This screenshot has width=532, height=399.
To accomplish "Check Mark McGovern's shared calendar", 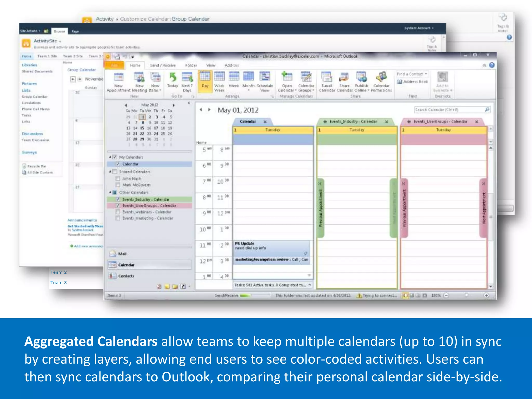I will pos(118,185).
